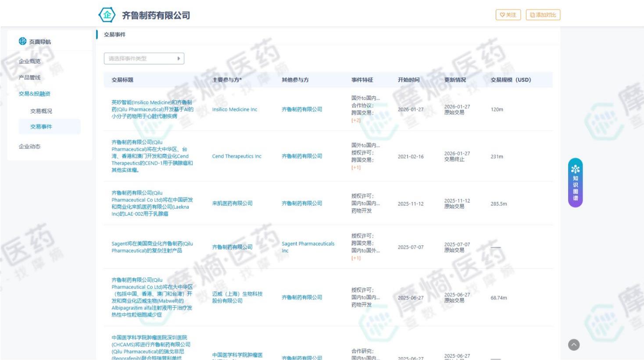Open the event type dropdown
Screen dimensions: 644x360
(x=144, y=58)
